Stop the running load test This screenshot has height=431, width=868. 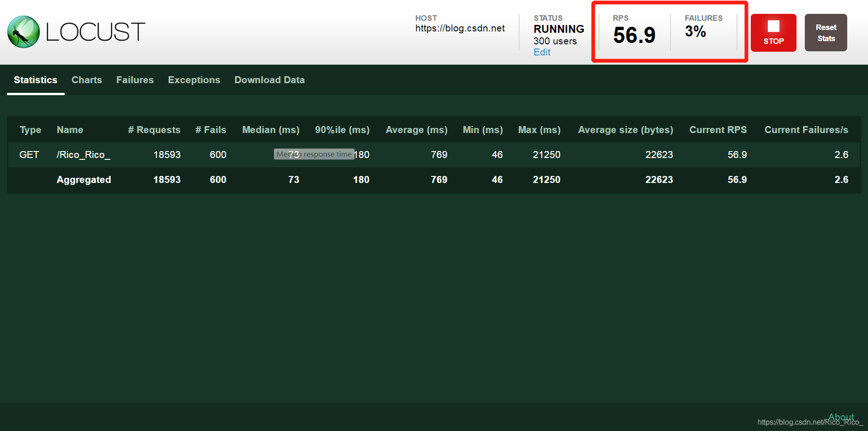[x=773, y=32]
